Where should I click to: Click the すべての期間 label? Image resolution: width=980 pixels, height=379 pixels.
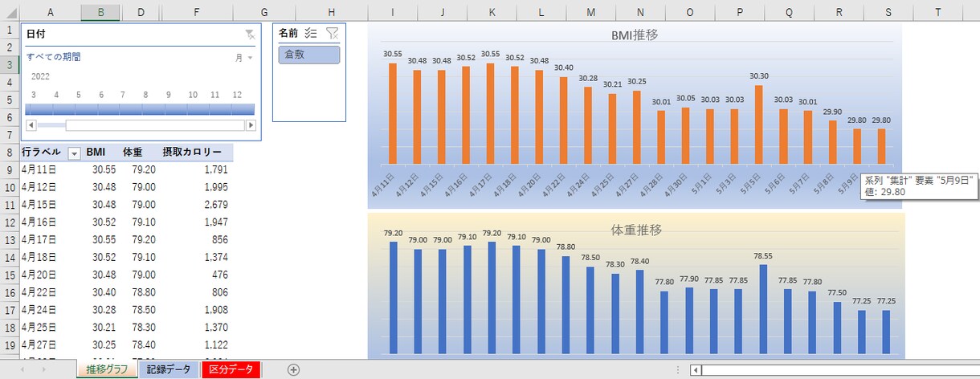(54, 57)
